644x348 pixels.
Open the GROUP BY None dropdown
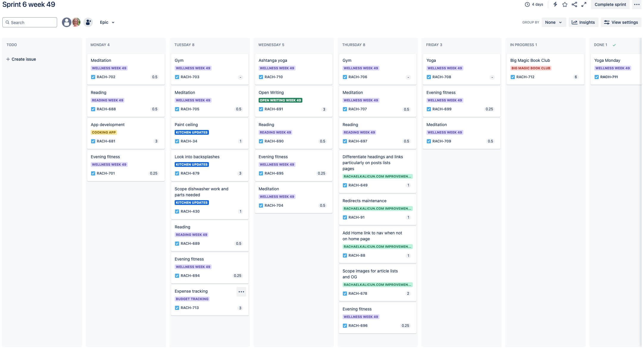click(553, 22)
